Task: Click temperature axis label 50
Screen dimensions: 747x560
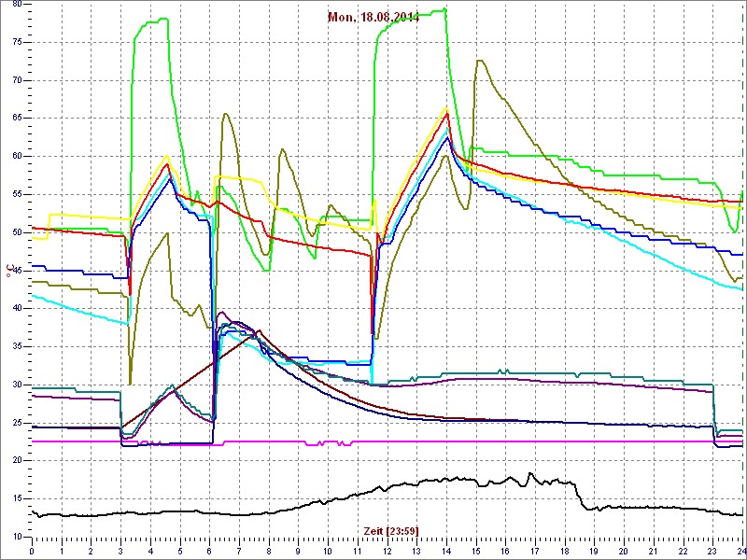Action: click(x=16, y=232)
